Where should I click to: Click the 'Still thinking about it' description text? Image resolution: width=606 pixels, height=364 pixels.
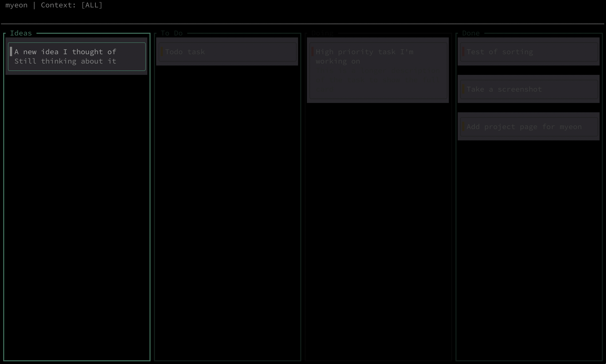(x=65, y=61)
